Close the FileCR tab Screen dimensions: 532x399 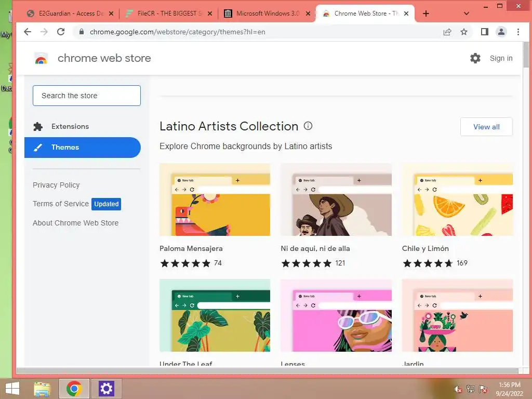tap(210, 14)
